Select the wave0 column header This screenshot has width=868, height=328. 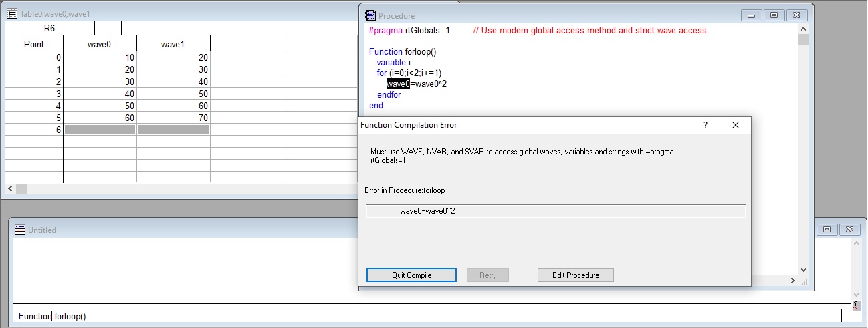100,44
